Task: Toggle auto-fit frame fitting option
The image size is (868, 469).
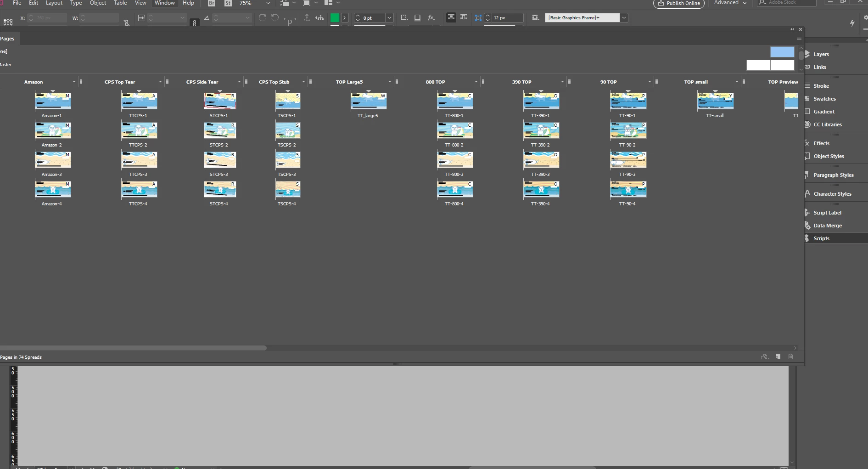Action: tap(535, 17)
